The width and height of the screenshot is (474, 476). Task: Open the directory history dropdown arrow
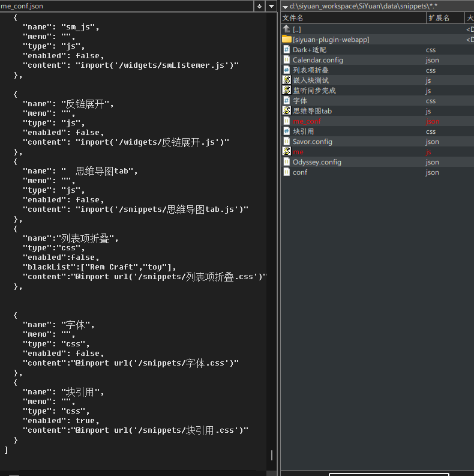(271, 6)
